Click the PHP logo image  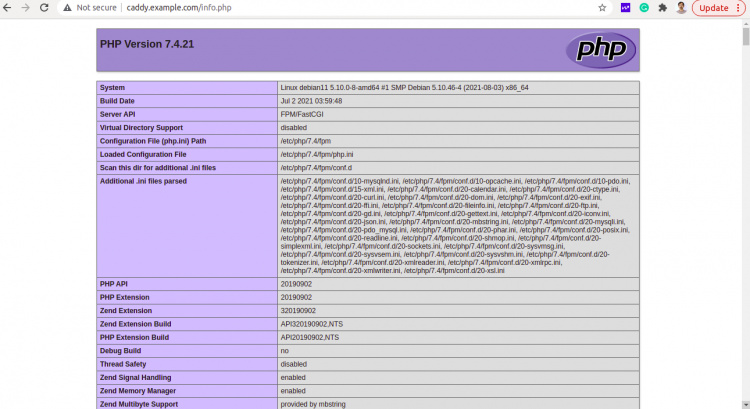point(600,50)
